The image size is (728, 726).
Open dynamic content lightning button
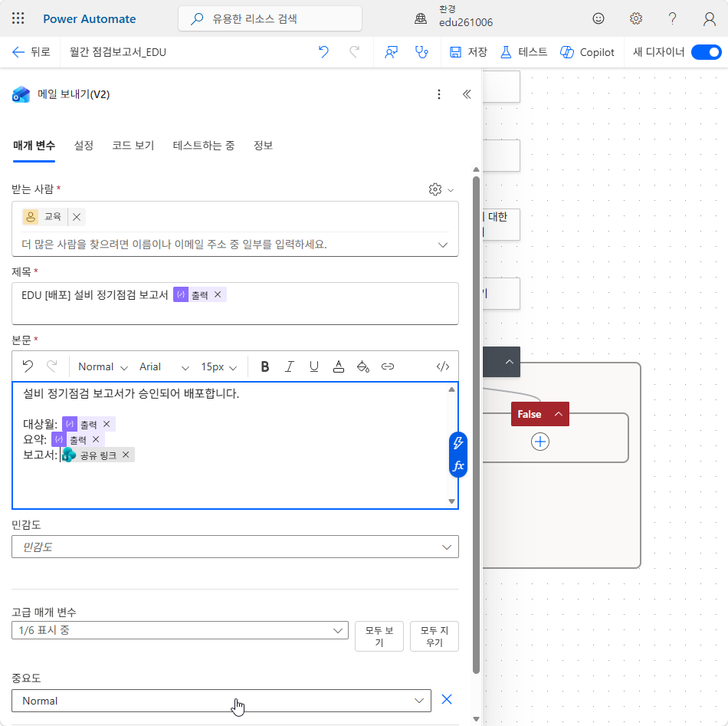[458, 442]
